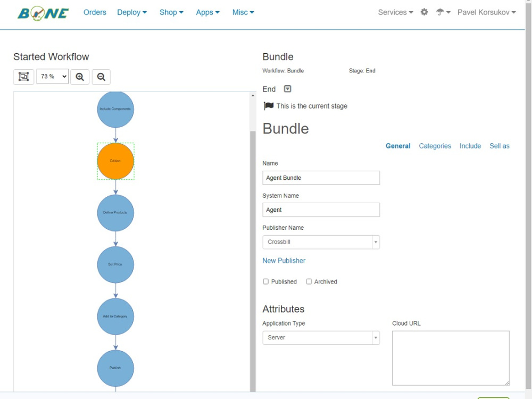Image resolution: width=532 pixels, height=399 pixels.
Task: Open the Orders page
Action: [x=95, y=12]
